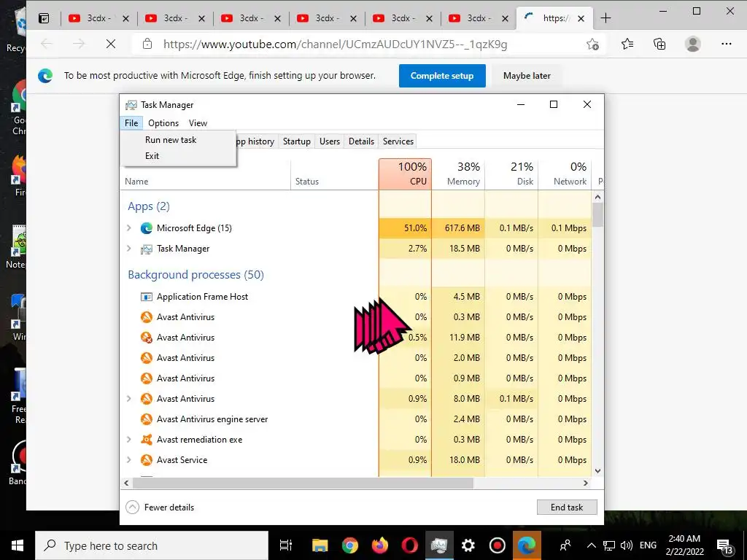Click the vertical scrollbar down arrow
Viewport: 747px width, 560px height.
[x=598, y=471]
